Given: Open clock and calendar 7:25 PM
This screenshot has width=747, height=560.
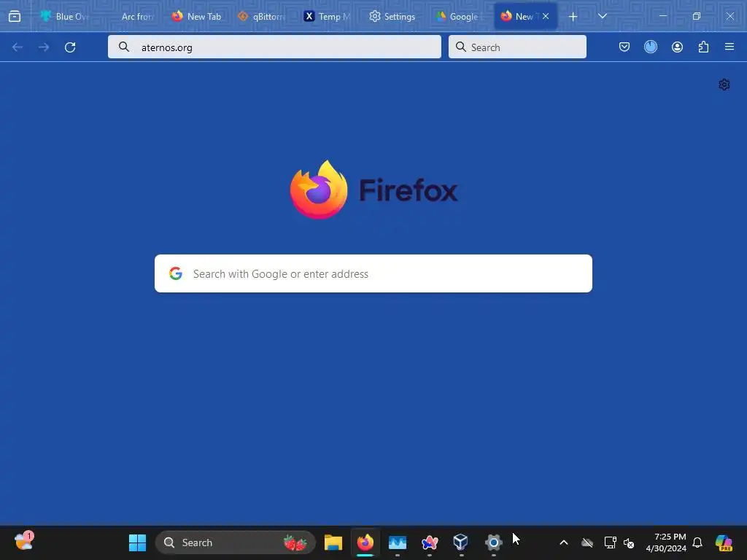Looking at the screenshot, I should 666,542.
